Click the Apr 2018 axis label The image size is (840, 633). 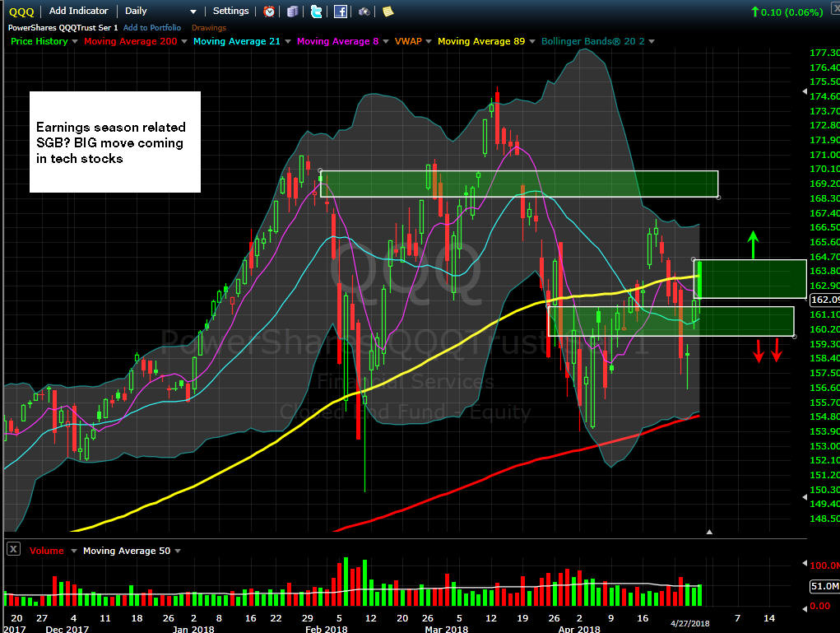[x=579, y=629]
